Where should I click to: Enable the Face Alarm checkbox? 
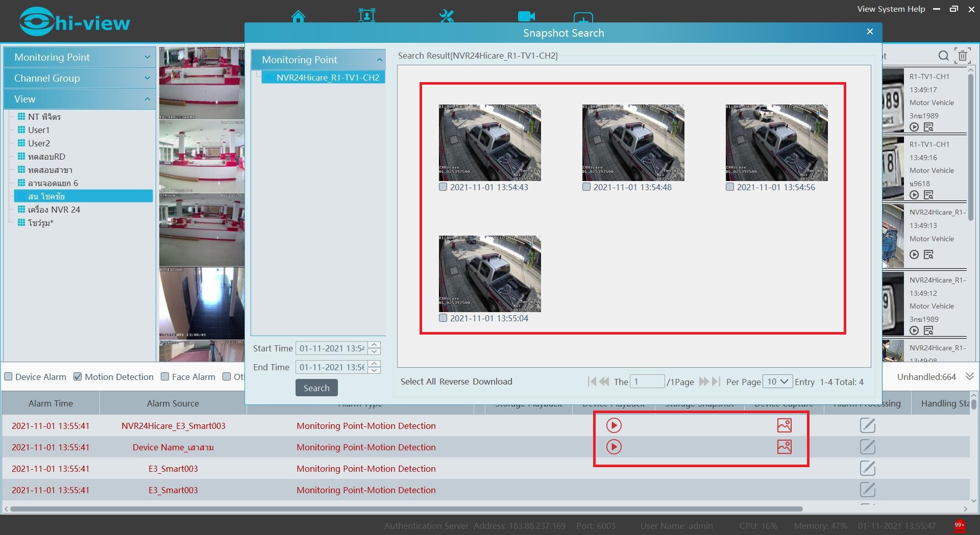tap(165, 377)
